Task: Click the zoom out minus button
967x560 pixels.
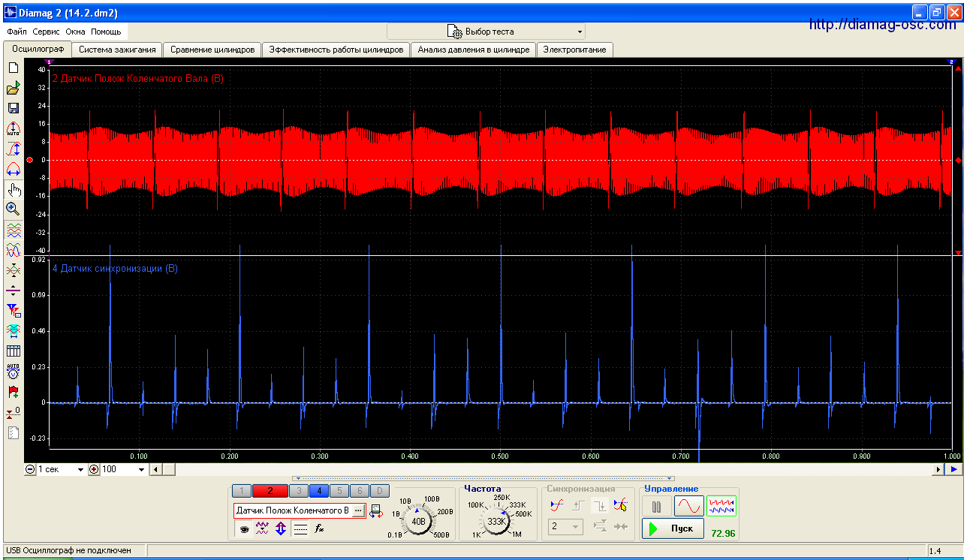Action: (30, 469)
